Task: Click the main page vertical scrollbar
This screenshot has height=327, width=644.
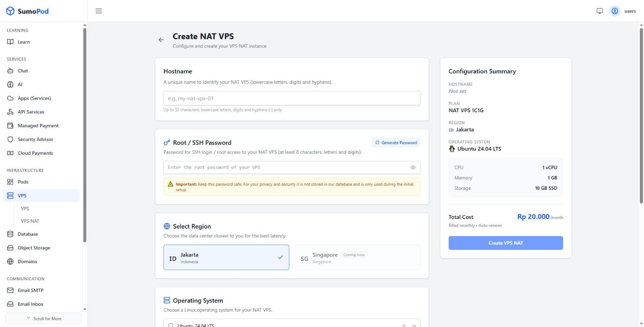Action: pos(642,116)
